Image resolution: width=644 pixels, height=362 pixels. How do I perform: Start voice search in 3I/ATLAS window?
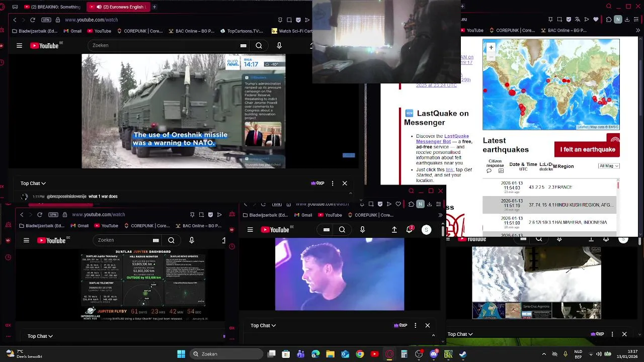[192, 240]
